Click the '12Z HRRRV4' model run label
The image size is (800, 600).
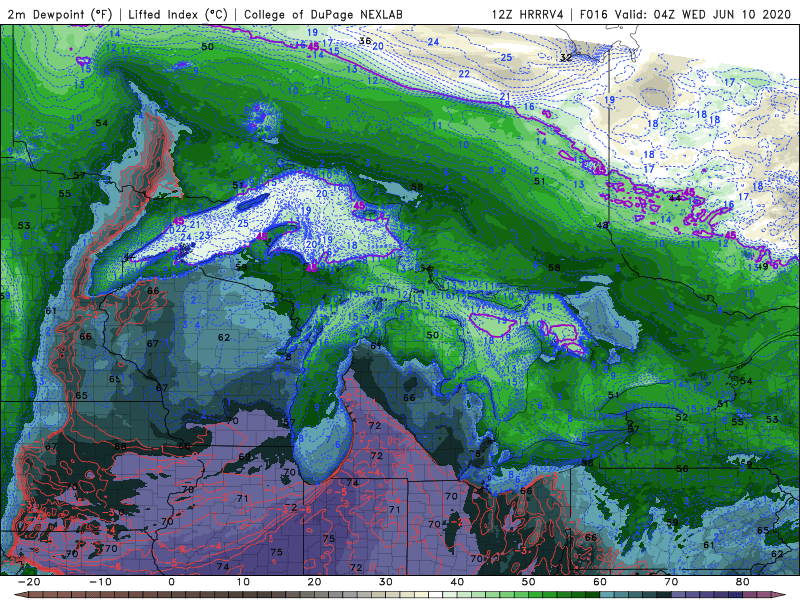tap(528, 14)
